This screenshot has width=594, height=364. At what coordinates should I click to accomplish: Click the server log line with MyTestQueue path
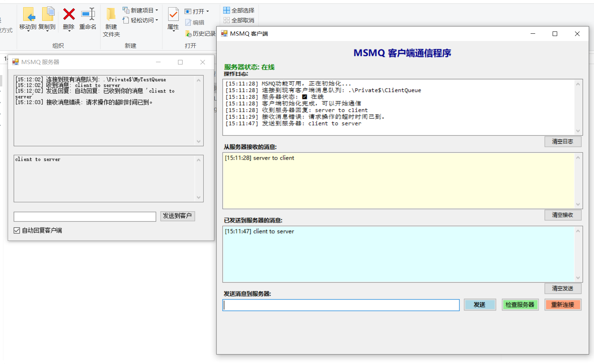point(91,79)
